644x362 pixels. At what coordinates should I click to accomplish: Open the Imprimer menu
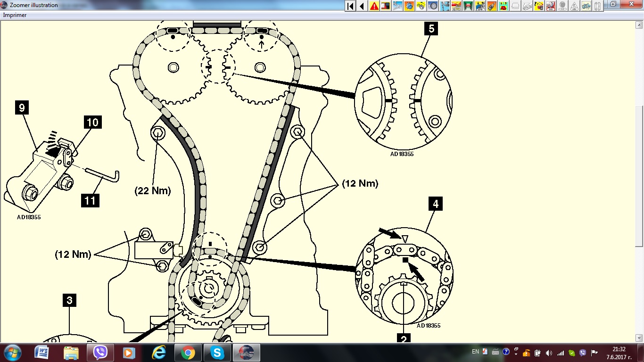point(15,15)
